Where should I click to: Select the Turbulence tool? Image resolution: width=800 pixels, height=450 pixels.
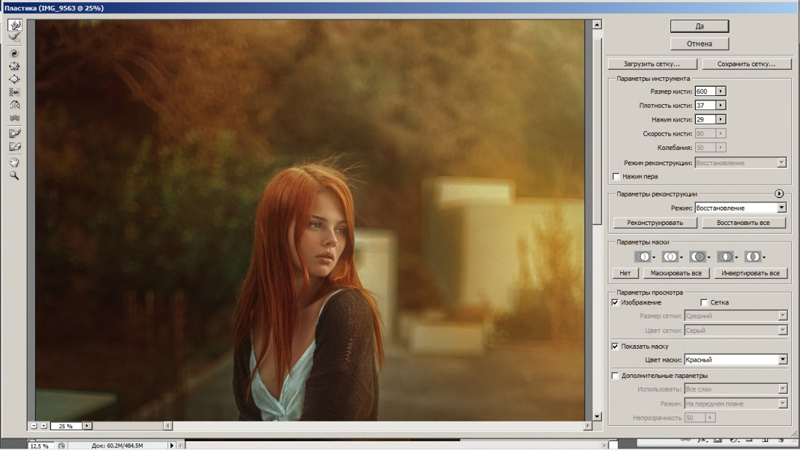coord(15,118)
